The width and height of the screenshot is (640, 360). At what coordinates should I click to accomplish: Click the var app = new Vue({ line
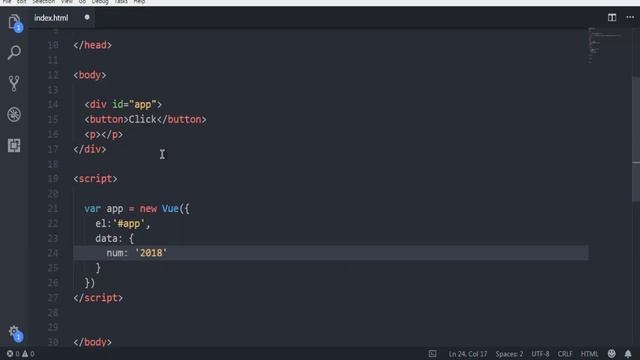(x=137, y=209)
